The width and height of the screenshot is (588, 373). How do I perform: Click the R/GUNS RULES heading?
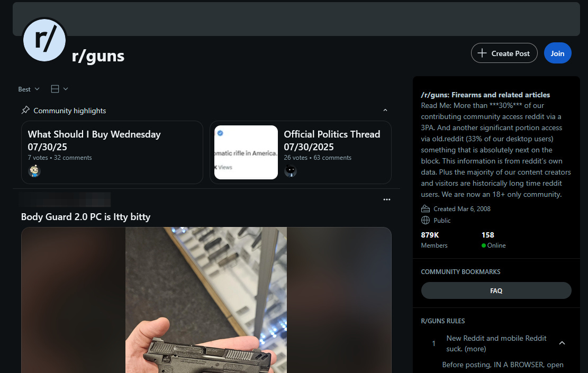(443, 321)
